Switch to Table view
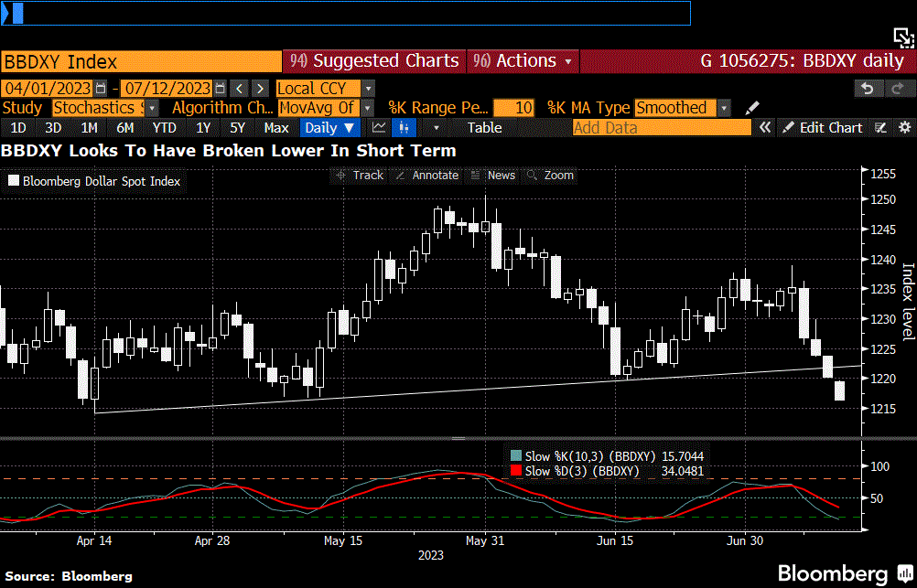The image size is (917, 588). click(x=484, y=127)
